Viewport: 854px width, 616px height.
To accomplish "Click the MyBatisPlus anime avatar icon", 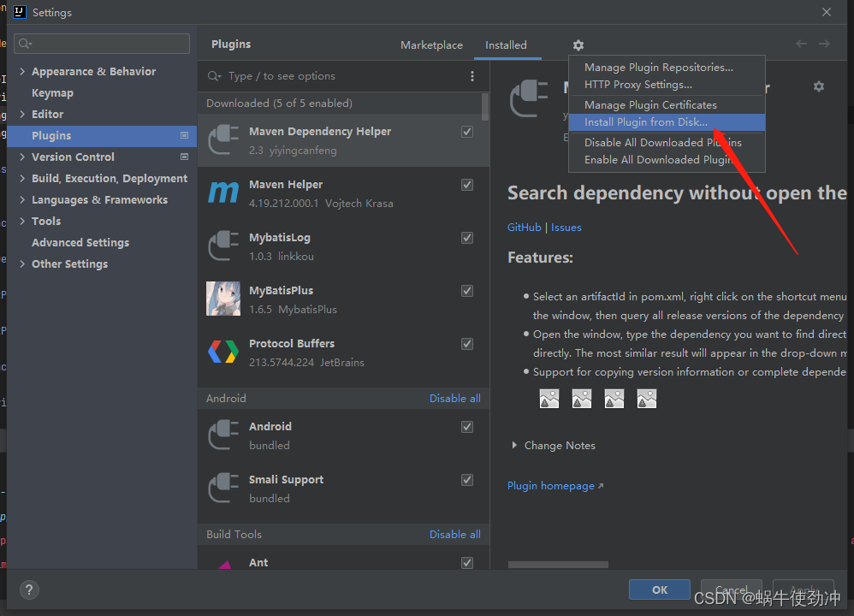I will point(223,299).
